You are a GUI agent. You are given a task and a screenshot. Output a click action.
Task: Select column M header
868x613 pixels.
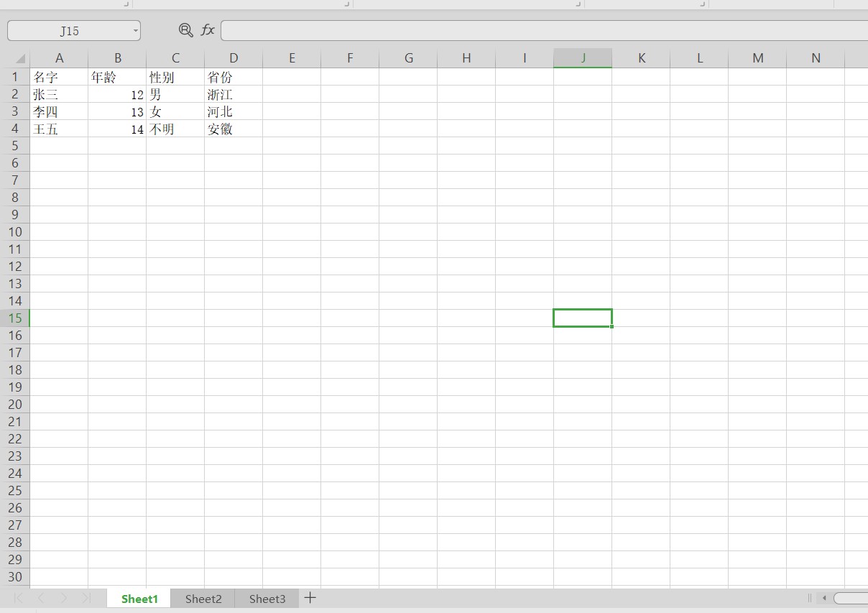tap(757, 58)
